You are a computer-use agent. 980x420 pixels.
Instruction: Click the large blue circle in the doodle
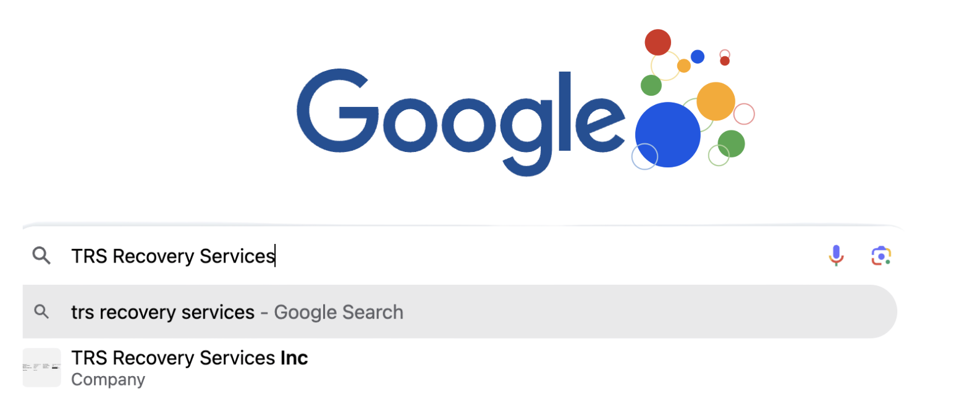[x=667, y=135]
